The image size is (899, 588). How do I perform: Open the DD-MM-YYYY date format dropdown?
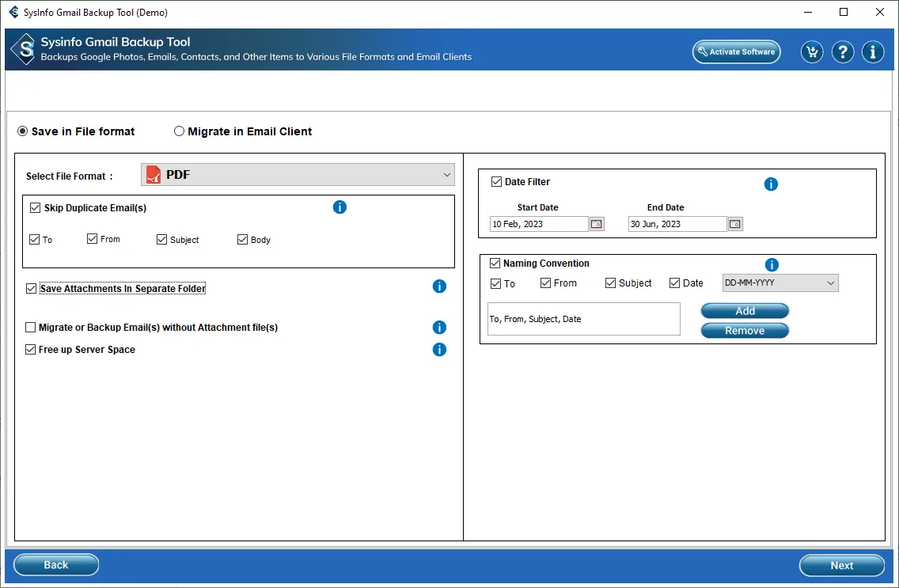(780, 283)
